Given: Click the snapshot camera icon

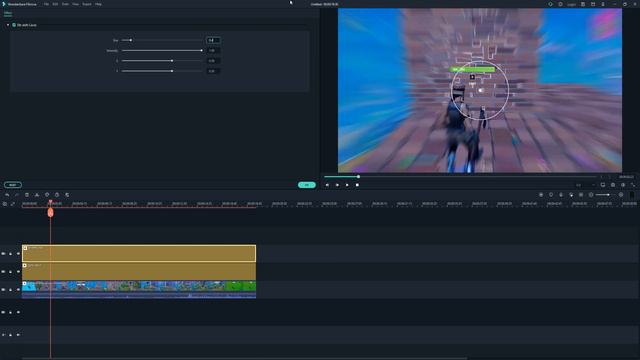Looking at the screenshot, I should tap(613, 185).
